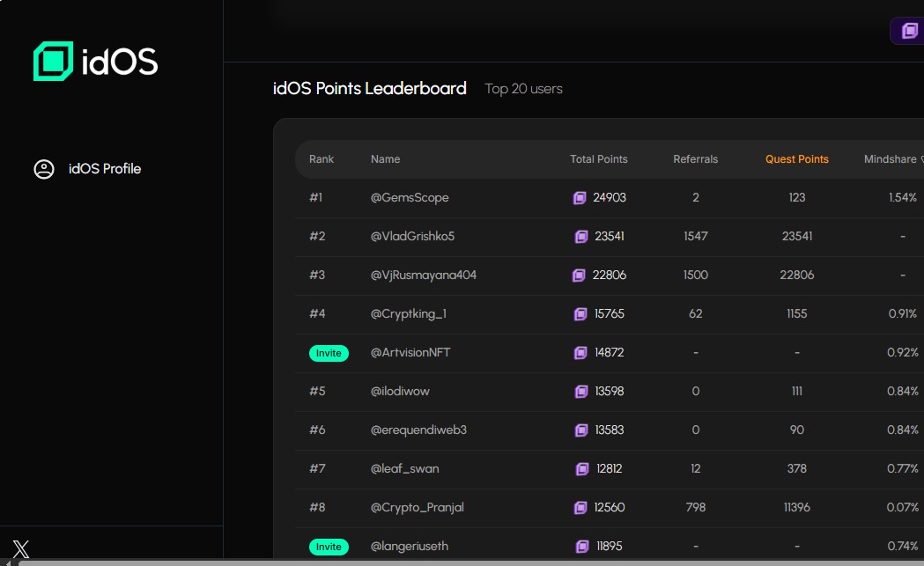
Task: Click the points icon next to 24903
Action: pyautogui.click(x=580, y=198)
